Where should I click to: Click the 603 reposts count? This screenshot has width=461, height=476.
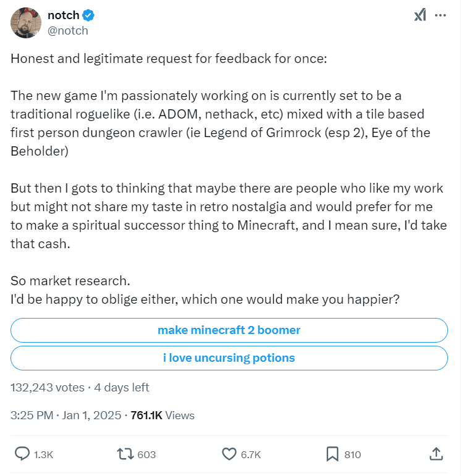146,454
